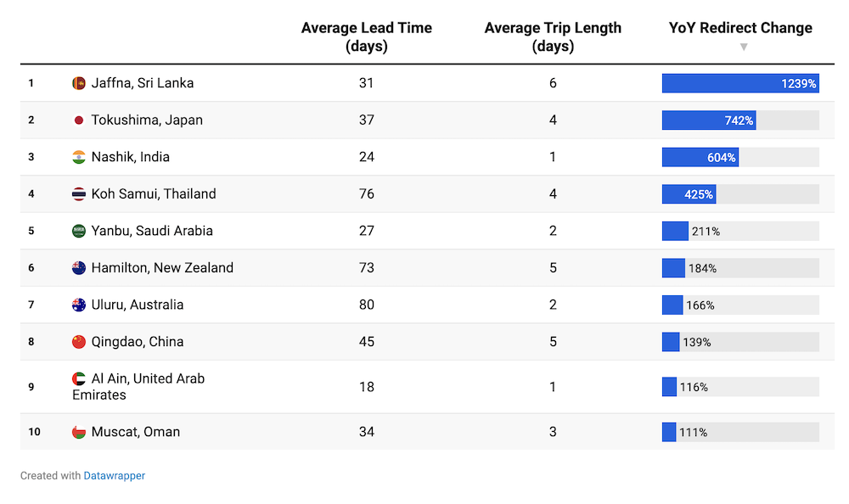
Task: Click the Oman flag beside Muscat
Action: point(79,432)
